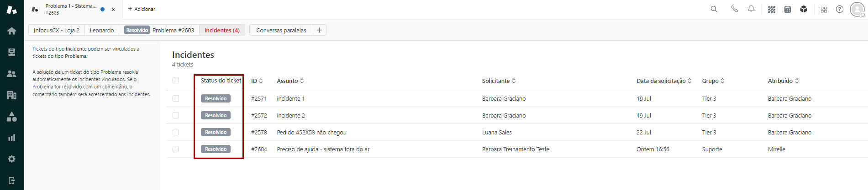
Task: Switch to Conversas paralelas tab
Action: [x=281, y=30]
